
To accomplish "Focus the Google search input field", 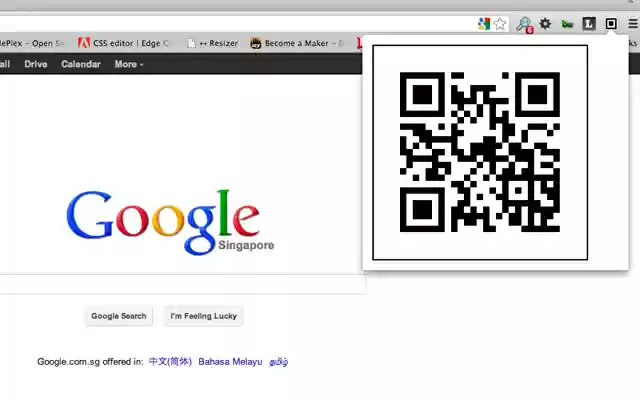I will (183, 284).
